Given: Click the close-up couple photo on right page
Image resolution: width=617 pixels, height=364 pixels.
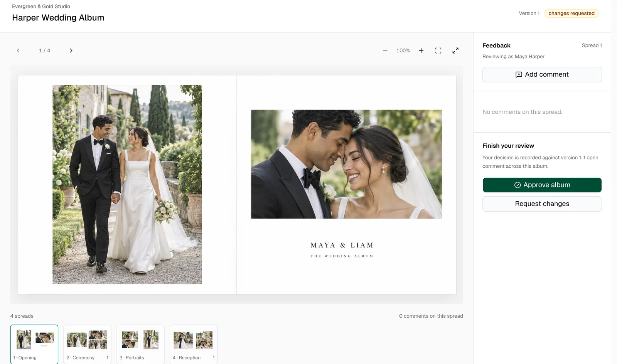Looking at the screenshot, I should point(346,164).
